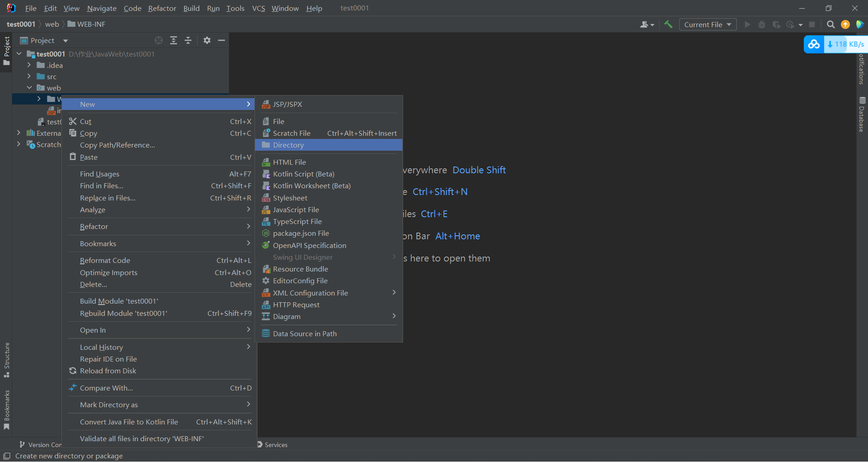Choose JSP/JSPX in the New submenu
Screen dimensions: 868x462
tap(288, 104)
